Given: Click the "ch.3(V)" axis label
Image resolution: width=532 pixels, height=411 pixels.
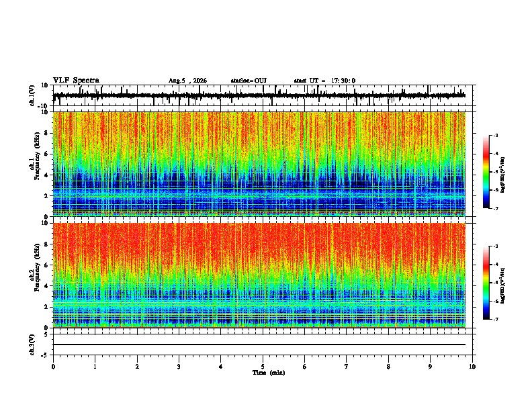Looking at the screenshot, I should pos(32,345).
